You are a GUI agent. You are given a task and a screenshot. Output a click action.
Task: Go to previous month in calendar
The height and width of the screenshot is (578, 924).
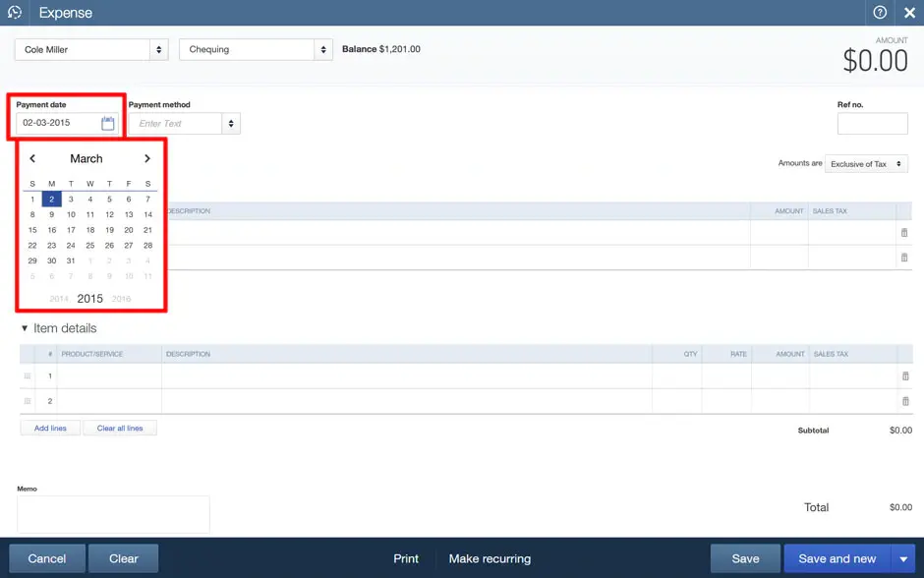[x=32, y=158]
